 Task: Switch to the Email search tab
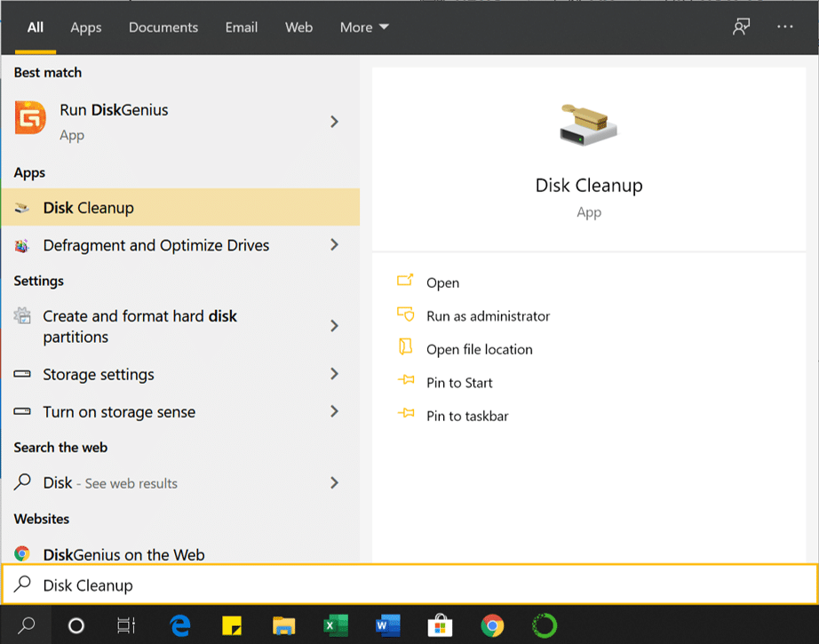pos(241,28)
